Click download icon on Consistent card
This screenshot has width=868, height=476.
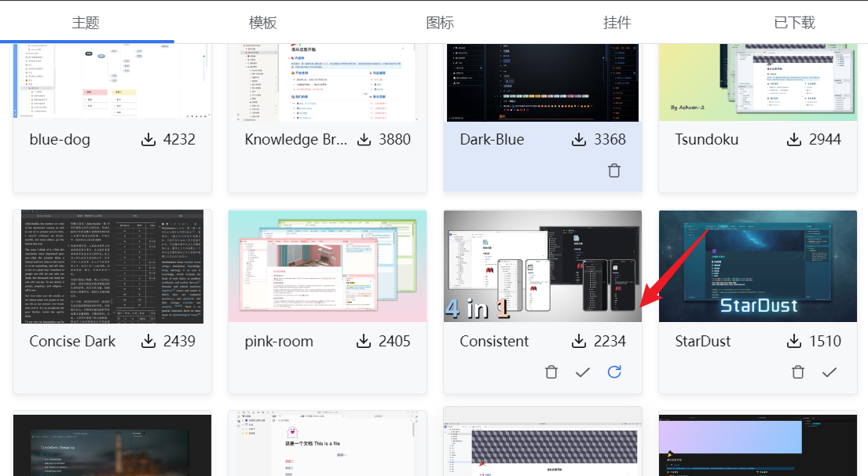[x=579, y=341]
